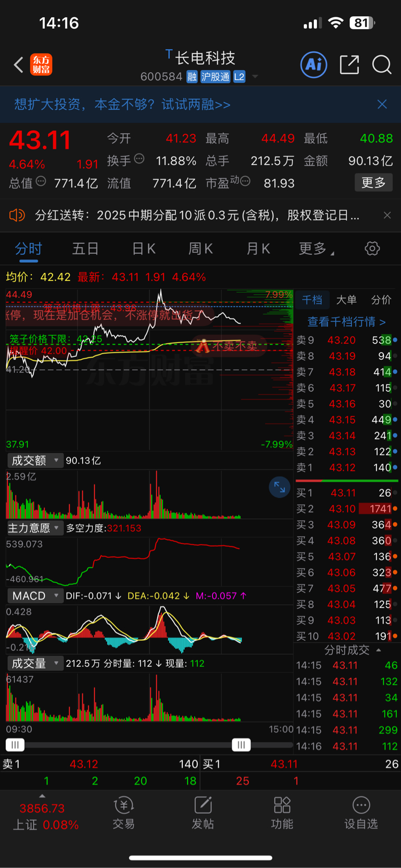Image resolution: width=401 pixels, height=868 pixels.
Task: Open the 交易 trade icon
Action: [x=124, y=813]
